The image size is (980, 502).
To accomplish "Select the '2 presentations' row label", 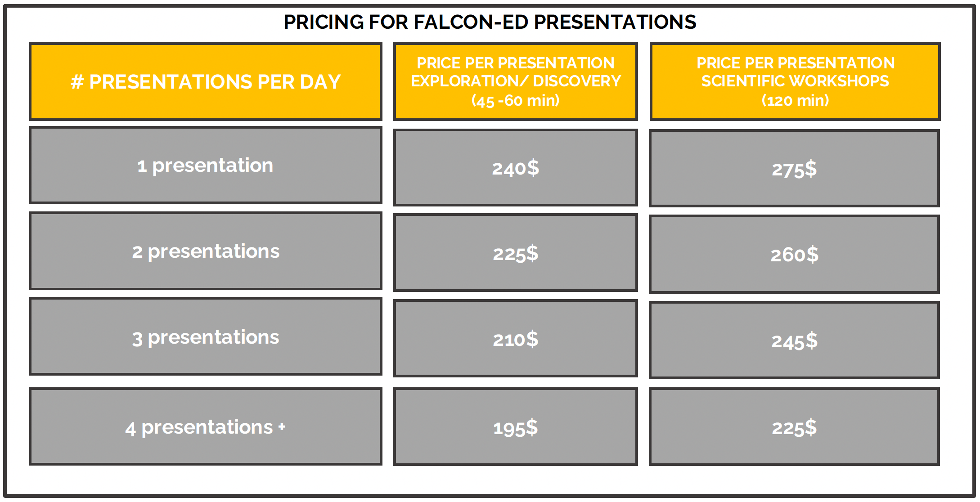I will [x=206, y=251].
